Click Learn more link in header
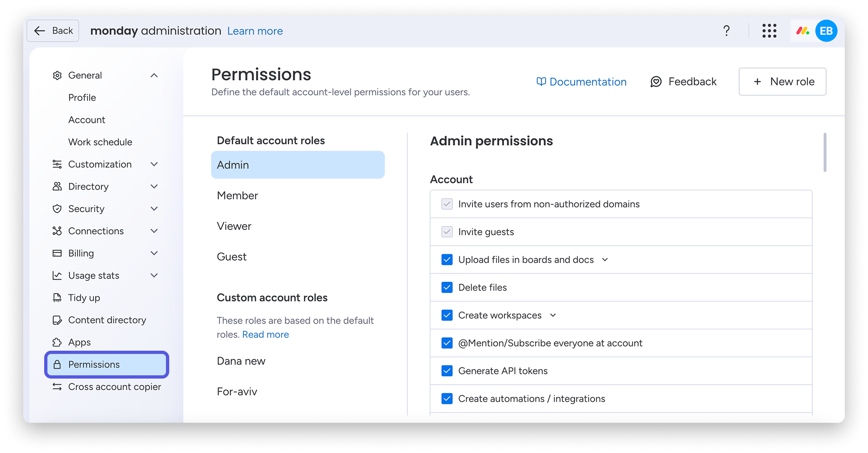The height and width of the screenshot is (453, 868). [255, 31]
